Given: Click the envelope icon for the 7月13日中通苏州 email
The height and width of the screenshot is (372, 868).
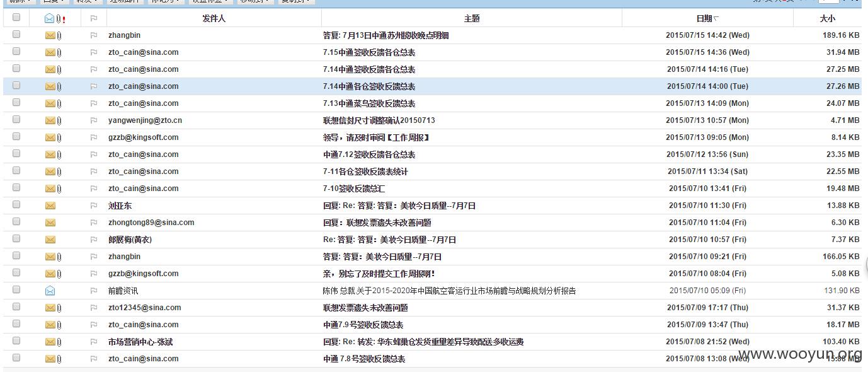Looking at the screenshot, I should pyautogui.click(x=50, y=35).
